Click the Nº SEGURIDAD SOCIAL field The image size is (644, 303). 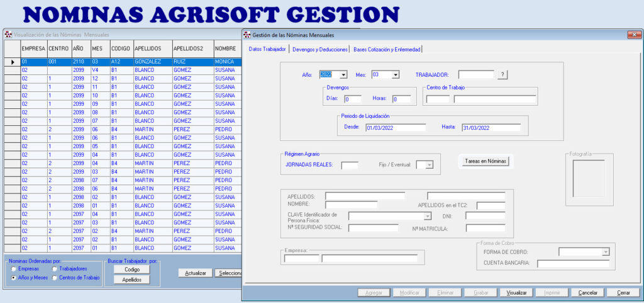click(x=374, y=228)
